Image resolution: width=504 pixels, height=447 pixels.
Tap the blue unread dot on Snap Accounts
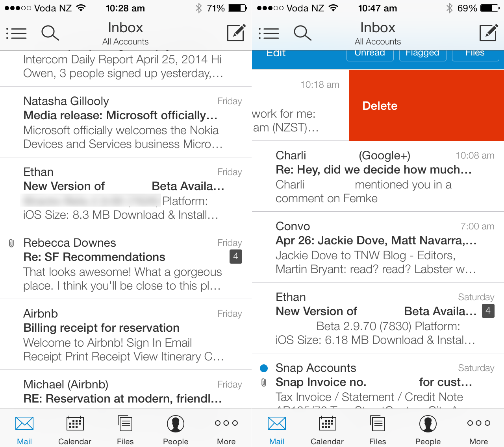(x=263, y=368)
